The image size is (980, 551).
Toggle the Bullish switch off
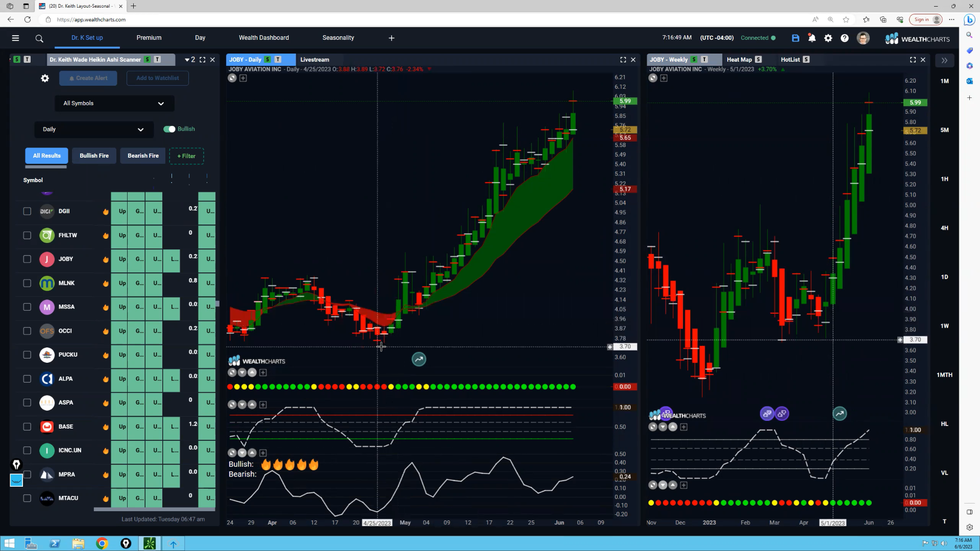tap(169, 129)
